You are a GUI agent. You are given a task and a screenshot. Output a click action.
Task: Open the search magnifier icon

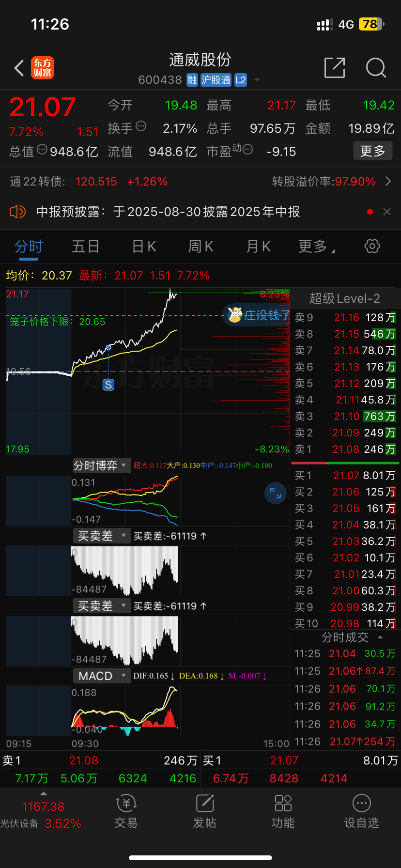(x=376, y=68)
